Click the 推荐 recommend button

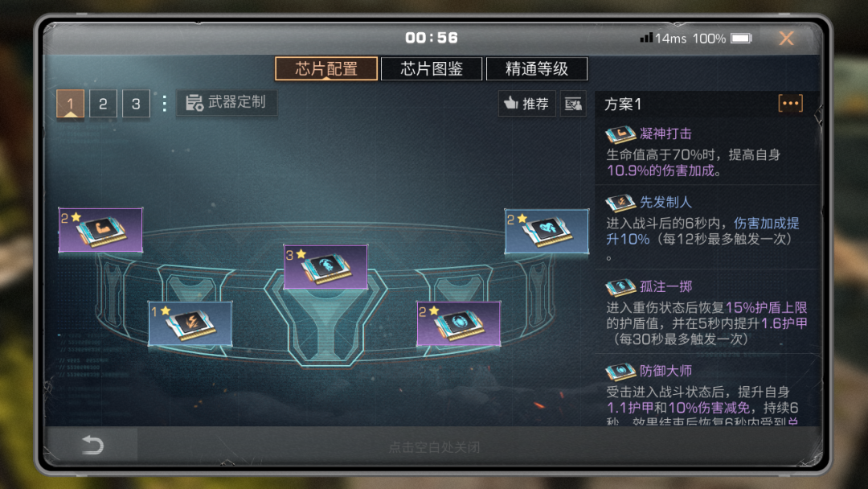click(x=526, y=104)
